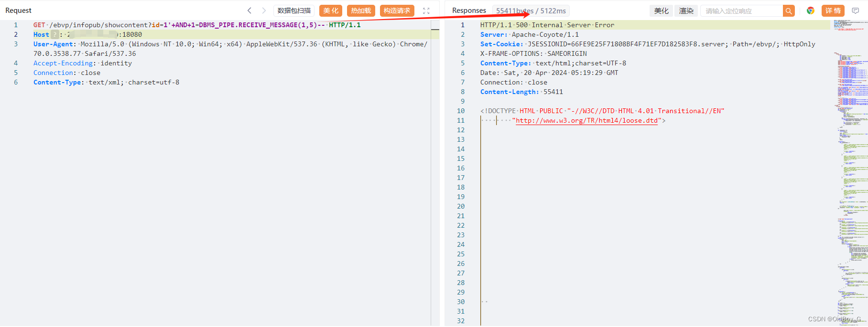
Task: Click the Accept-Encoding: identity line
Action: [83, 63]
